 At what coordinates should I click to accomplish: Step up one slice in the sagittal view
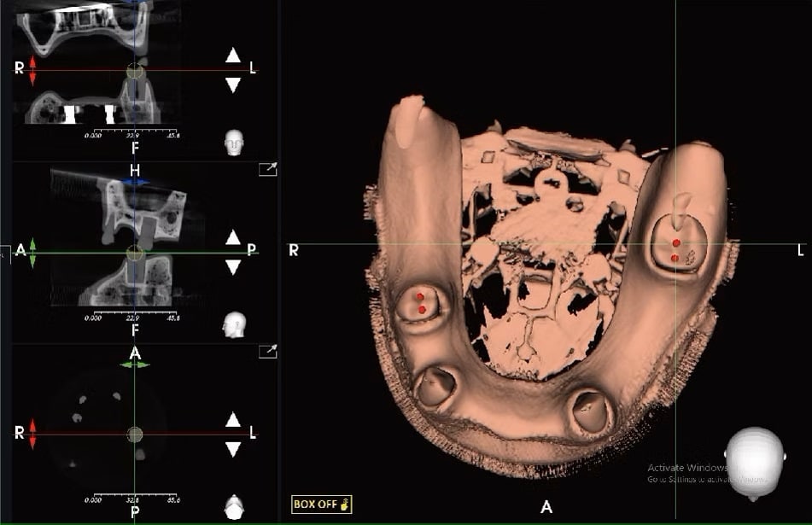point(233,238)
